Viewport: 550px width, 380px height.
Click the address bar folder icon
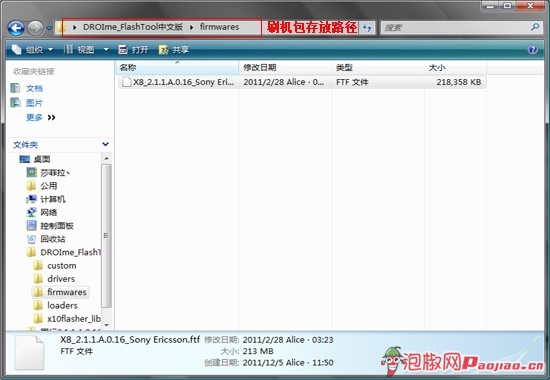pyautogui.click(x=60, y=27)
